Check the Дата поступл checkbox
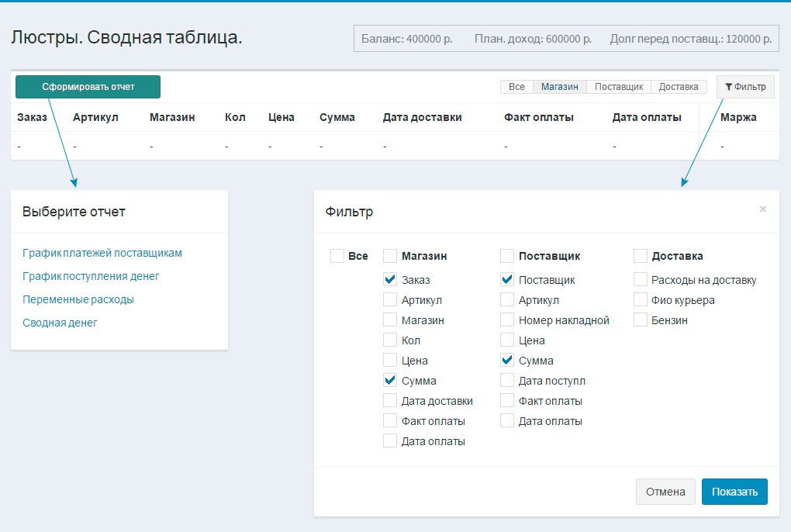Image resolution: width=791 pixels, height=532 pixels. click(x=507, y=380)
